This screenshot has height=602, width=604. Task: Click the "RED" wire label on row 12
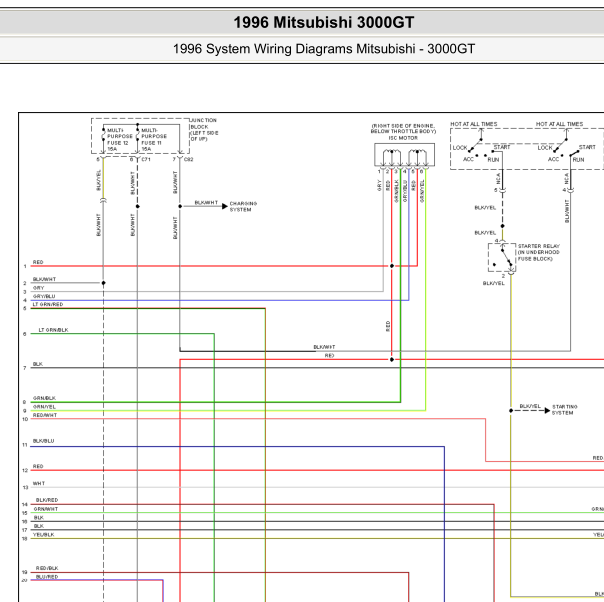(38, 466)
